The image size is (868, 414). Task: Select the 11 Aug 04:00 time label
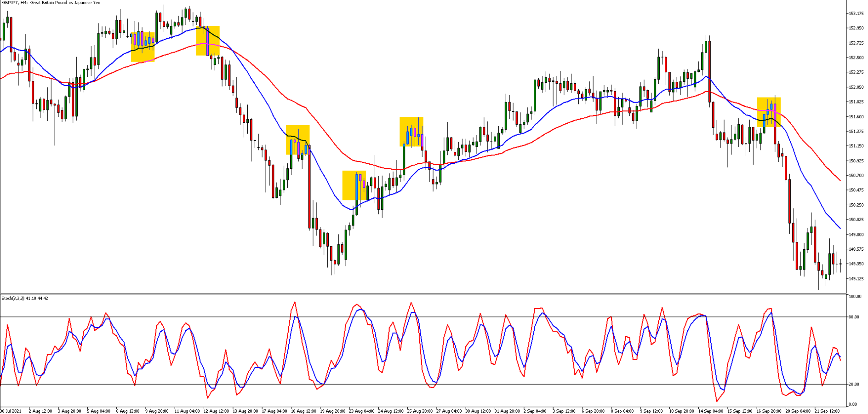(187, 411)
